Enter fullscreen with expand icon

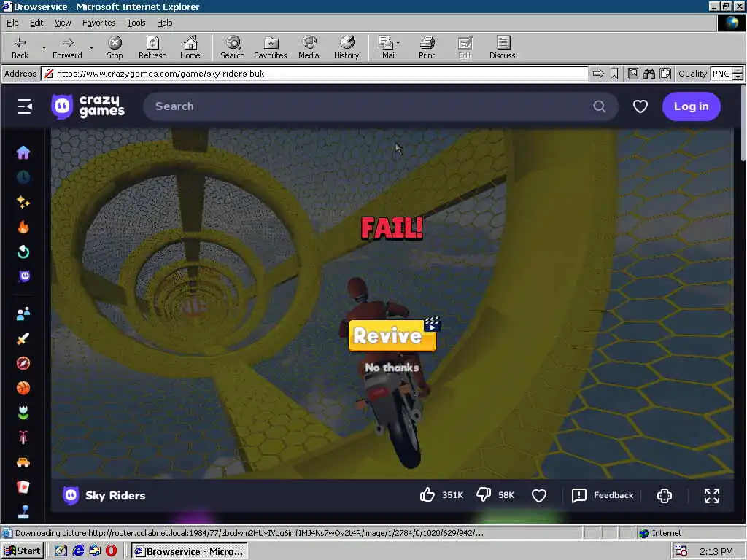tap(712, 496)
